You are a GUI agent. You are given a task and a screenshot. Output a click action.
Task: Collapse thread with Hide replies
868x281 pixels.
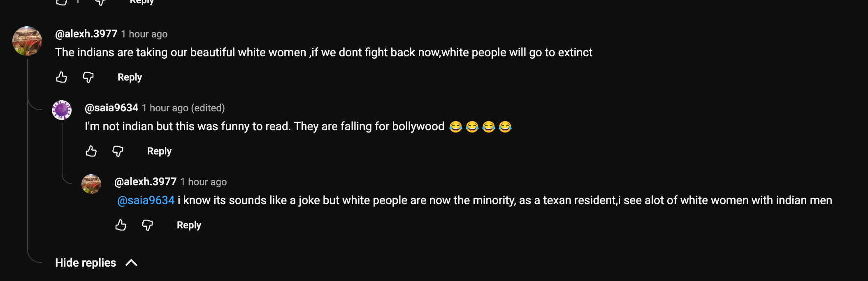[x=96, y=263]
